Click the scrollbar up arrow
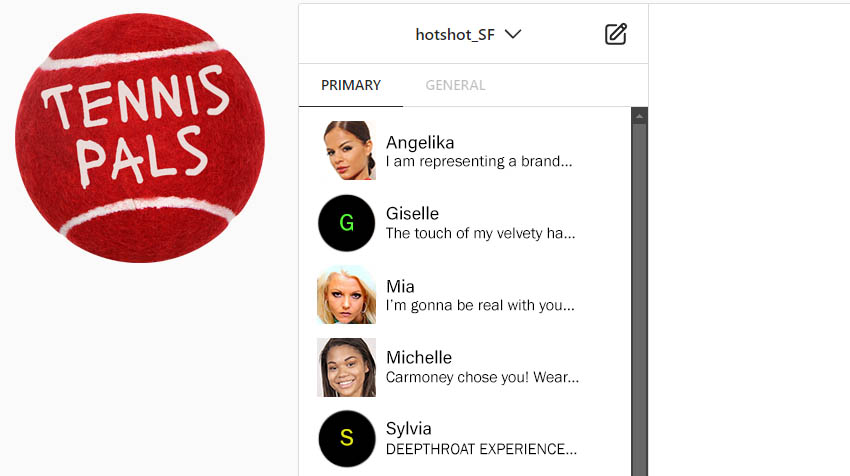 pos(640,116)
